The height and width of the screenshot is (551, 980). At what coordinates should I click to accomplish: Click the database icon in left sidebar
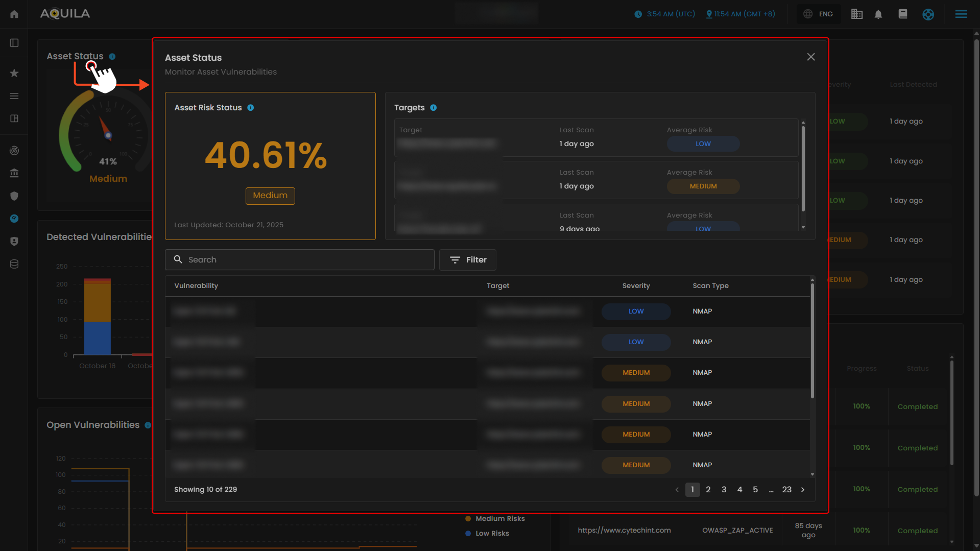click(14, 264)
